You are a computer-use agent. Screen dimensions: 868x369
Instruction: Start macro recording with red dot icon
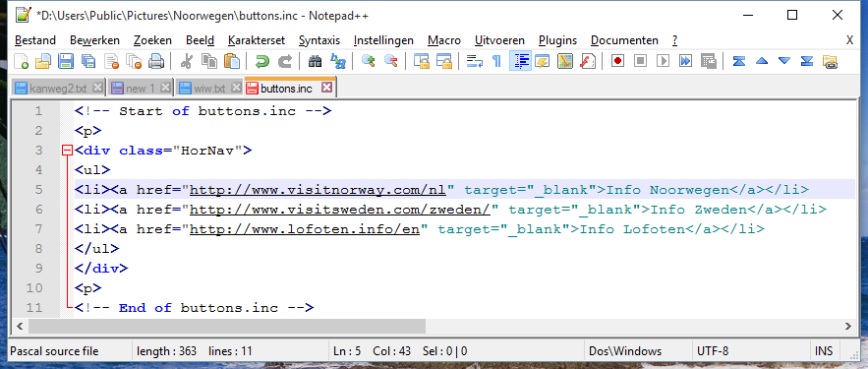coord(617,60)
